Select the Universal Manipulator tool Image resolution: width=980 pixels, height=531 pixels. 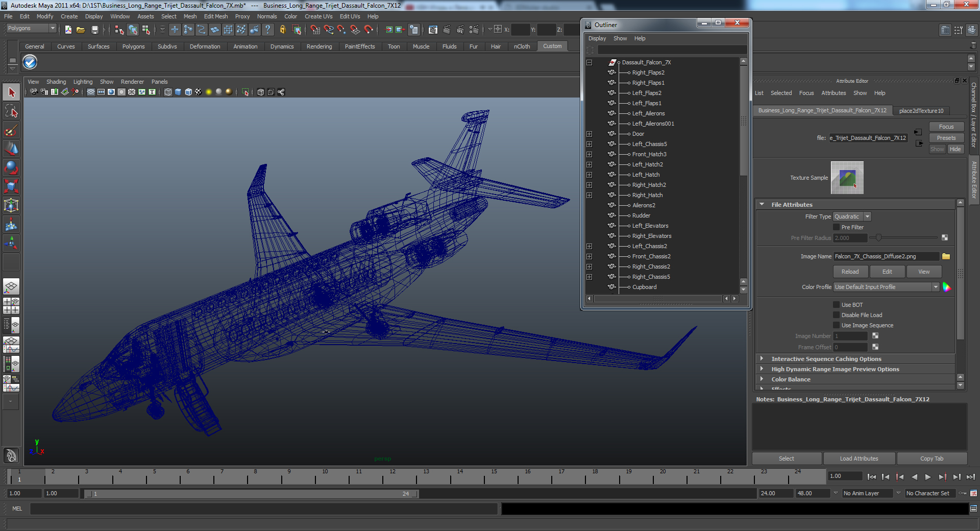(11, 205)
